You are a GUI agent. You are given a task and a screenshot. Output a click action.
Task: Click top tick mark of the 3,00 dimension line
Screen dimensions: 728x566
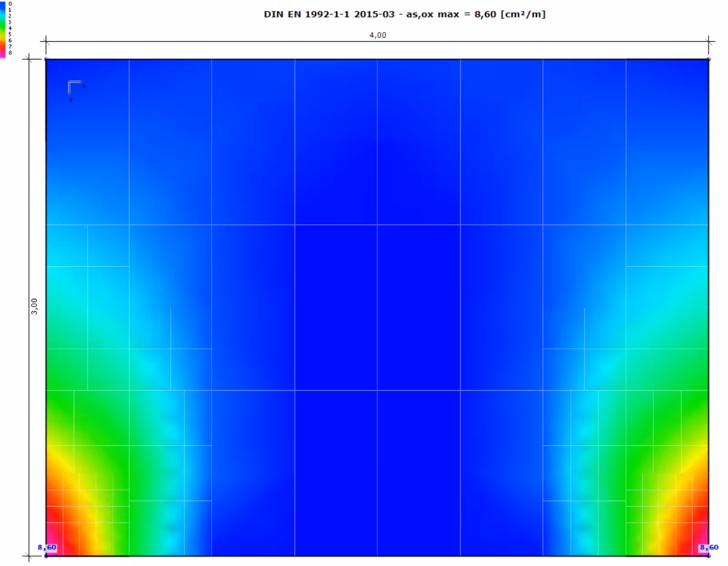tap(29, 59)
